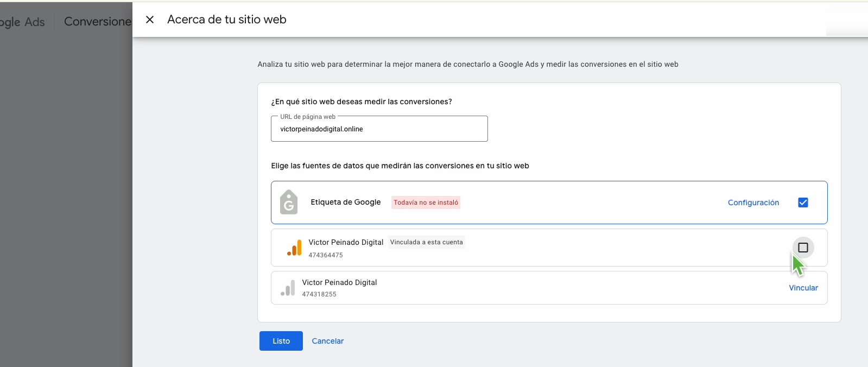Uncheck the Etiqueta de Google checkbox
The width and height of the screenshot is (868, 367).
[x=803, y=203]
